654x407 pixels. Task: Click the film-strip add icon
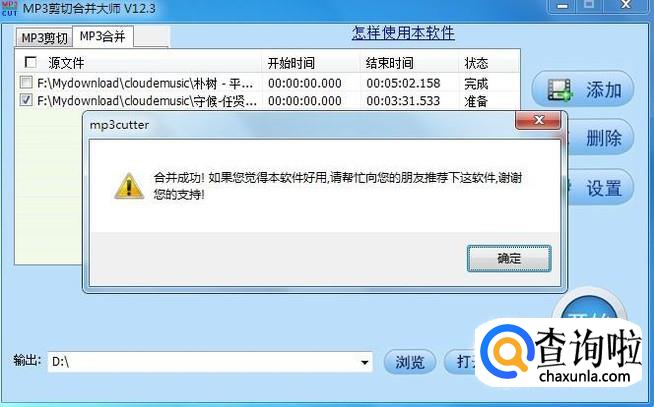pos(560,90)
